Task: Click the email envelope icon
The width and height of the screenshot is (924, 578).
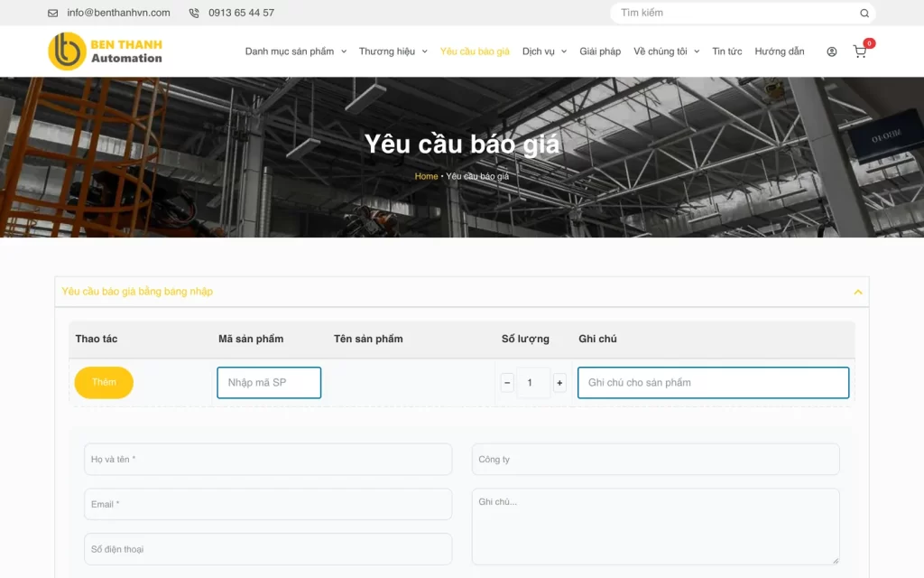Action: 53,13
